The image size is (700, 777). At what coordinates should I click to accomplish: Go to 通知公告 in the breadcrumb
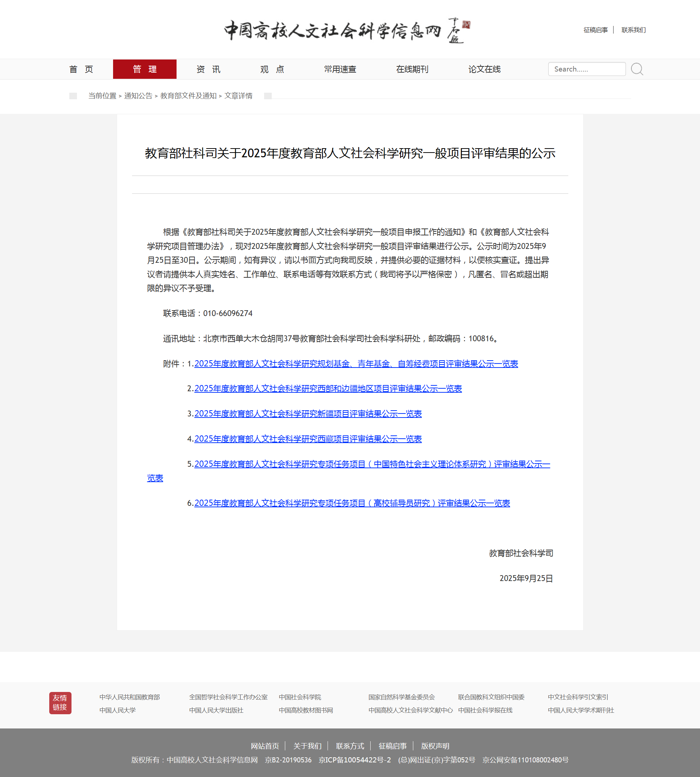tap(138, 96)
